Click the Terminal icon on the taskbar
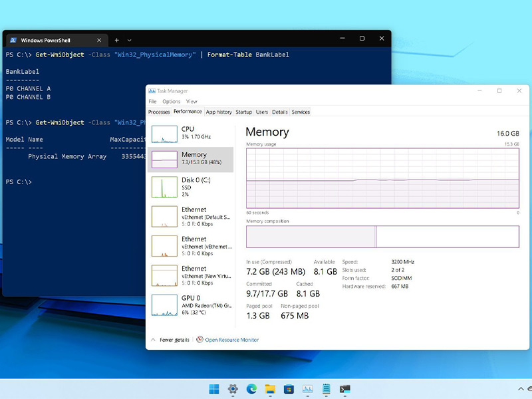Screen dimensions: 532x399 coord(344,389)
